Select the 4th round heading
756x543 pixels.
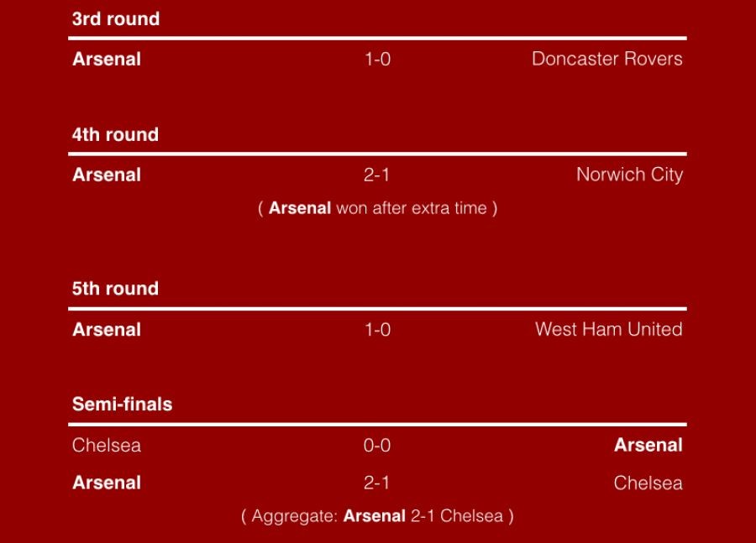click(115, 134)
